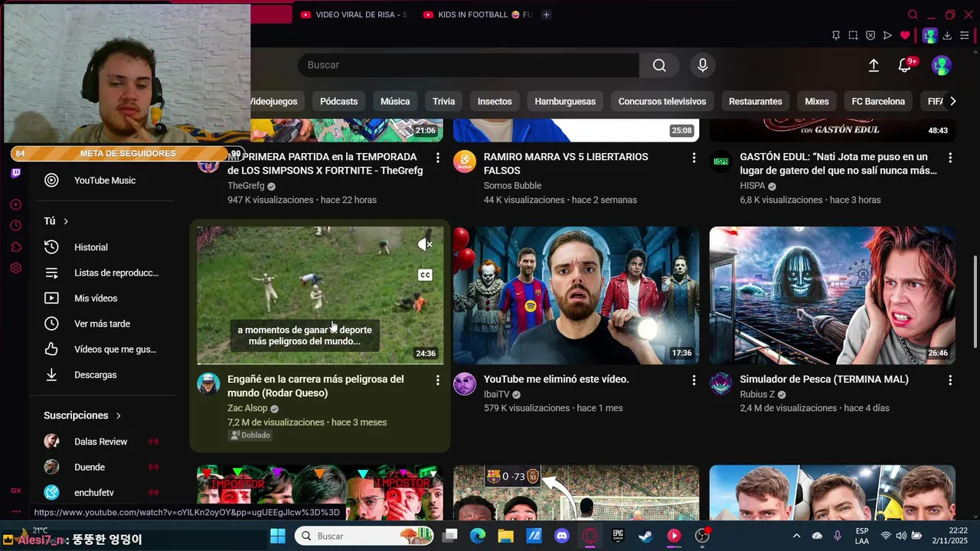Open Opera ad blocker shield icon

click(871, 35)
